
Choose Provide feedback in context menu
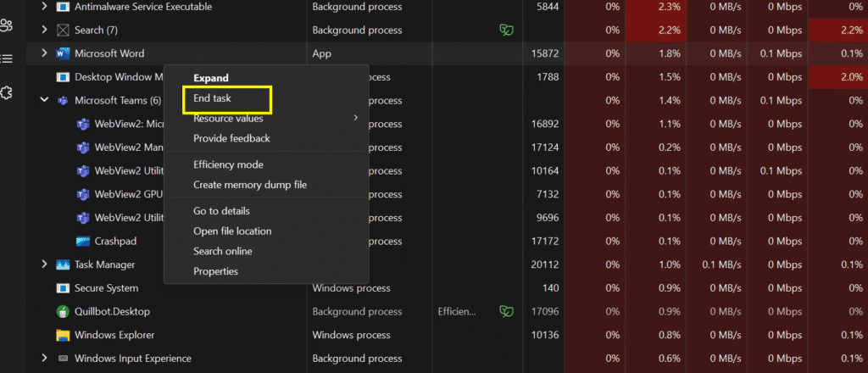tap(231, 138)
